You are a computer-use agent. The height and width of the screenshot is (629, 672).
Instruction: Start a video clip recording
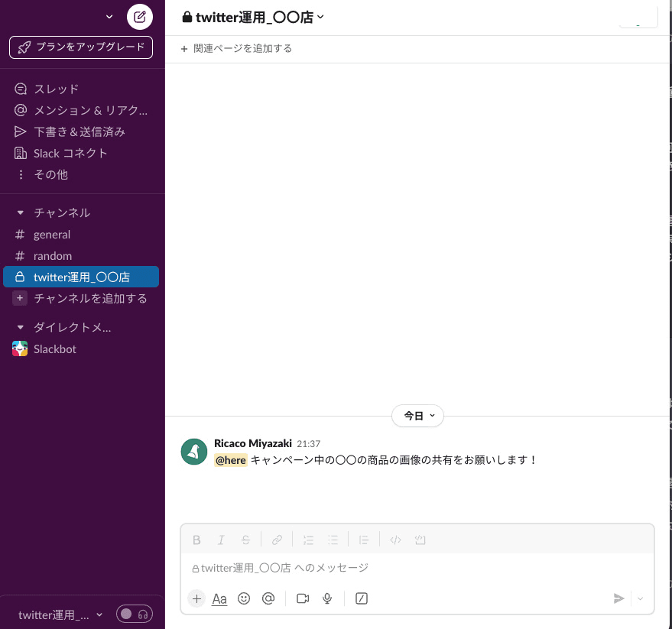click(303, 598)
